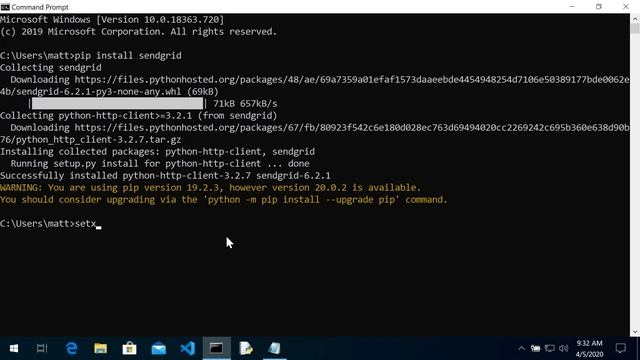The height and width of the screenshot is (360, 640).
Task: Click the 'Collecting python-http-client>=3.2.1' line
Action: tap(139, 116)
